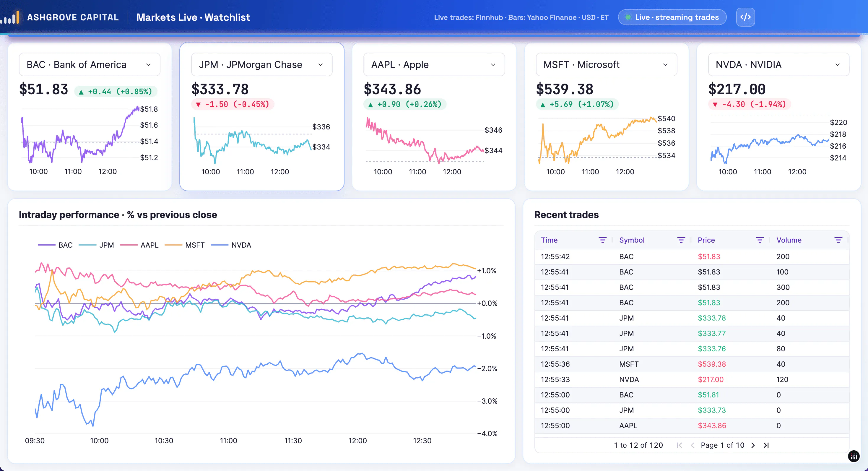868x471 pixels.
Task: Toggle NVDA series in chart legend
Action: click(231, 245)
